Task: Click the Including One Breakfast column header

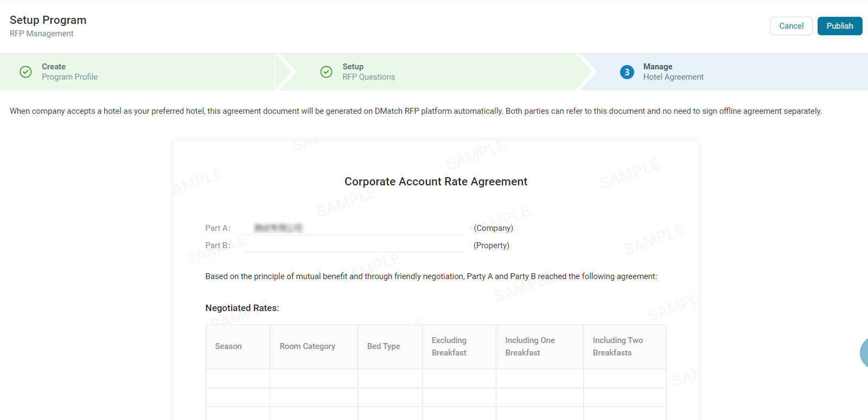Action: [x=540, y=347]
